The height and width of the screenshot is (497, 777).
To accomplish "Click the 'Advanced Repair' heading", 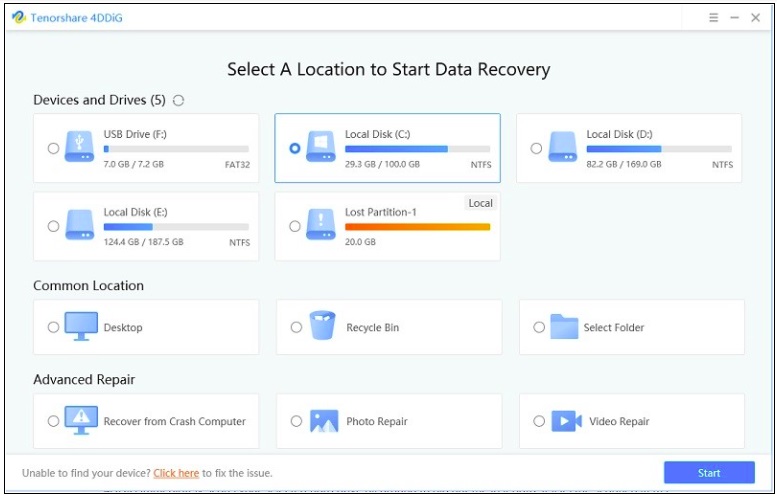I will [x=84, y=380].
